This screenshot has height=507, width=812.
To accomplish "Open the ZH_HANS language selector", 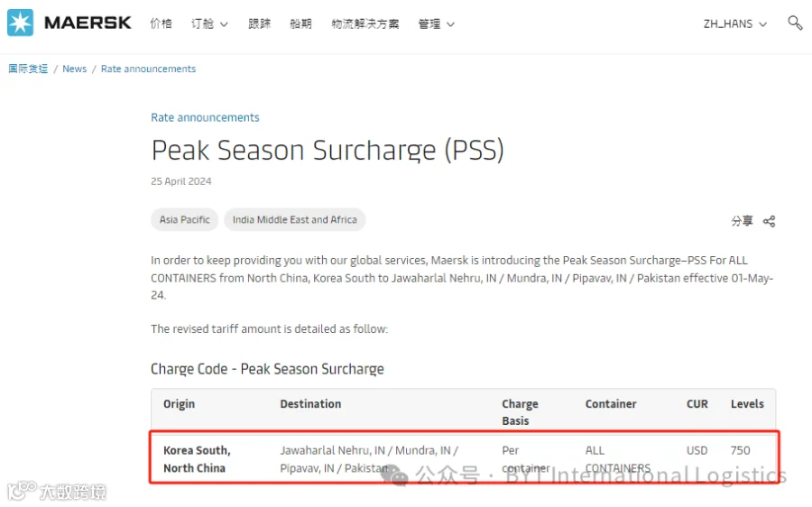I will point(734,23).
